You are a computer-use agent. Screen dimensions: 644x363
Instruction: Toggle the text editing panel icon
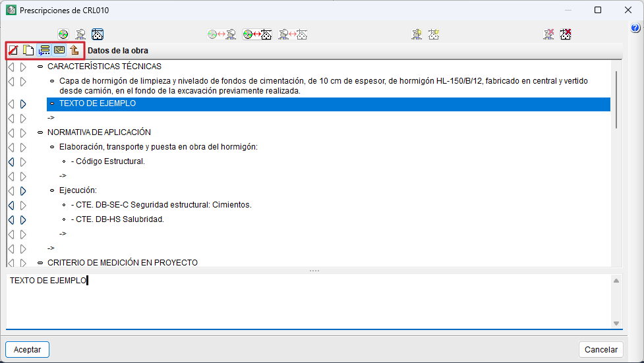click(x=59, y=50)
